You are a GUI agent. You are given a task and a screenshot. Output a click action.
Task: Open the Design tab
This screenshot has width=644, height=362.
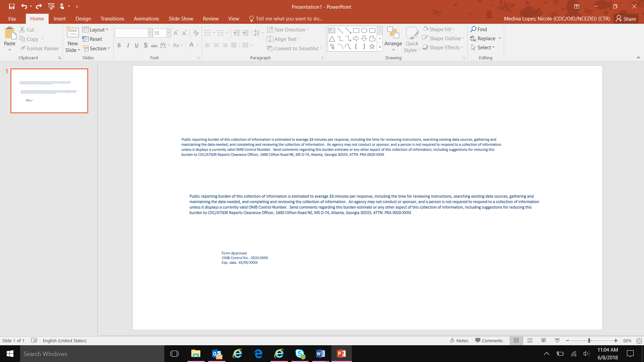tap(83, 19)
